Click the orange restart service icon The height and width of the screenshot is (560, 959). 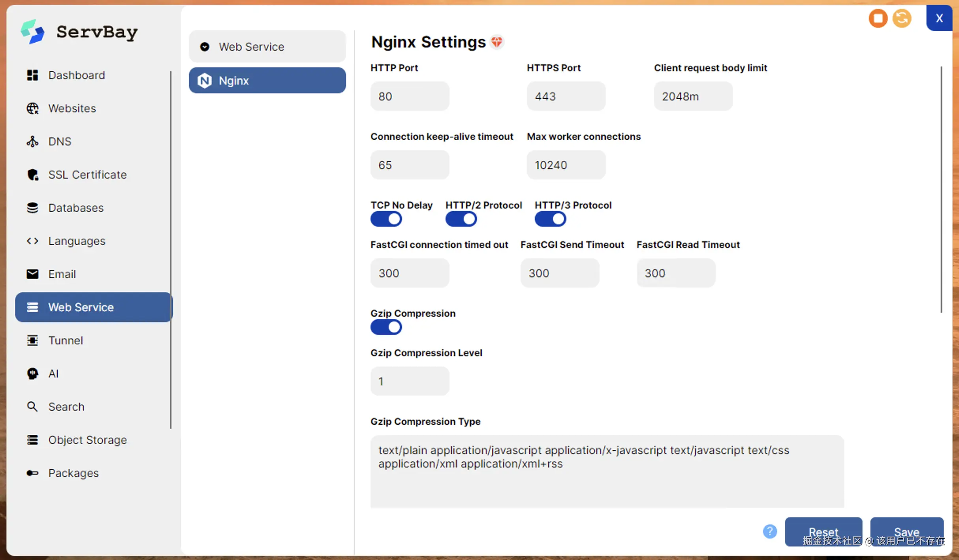pyautogui.click(x=902, y=18)
